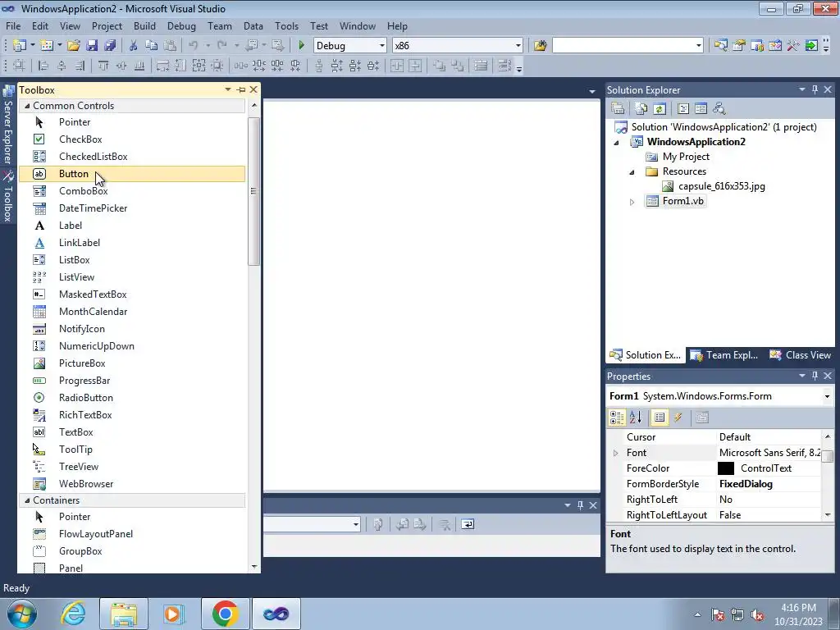The height and width of the screenshot is (630, 840).
Task: Click the New Project toolbar icon
Action: [20, 46]
